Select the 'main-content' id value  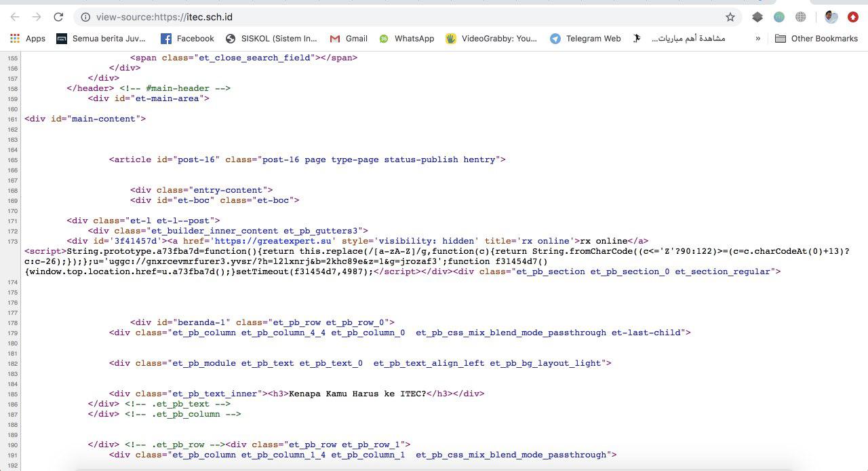click(x=104, y=119)
